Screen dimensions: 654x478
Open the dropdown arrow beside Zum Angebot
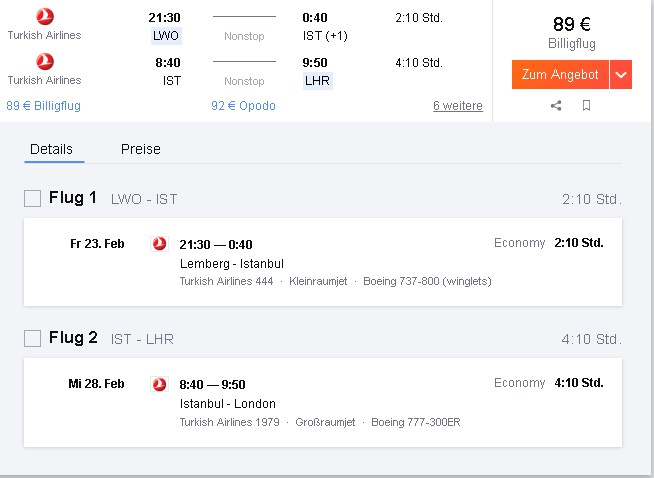pos(621,75)
